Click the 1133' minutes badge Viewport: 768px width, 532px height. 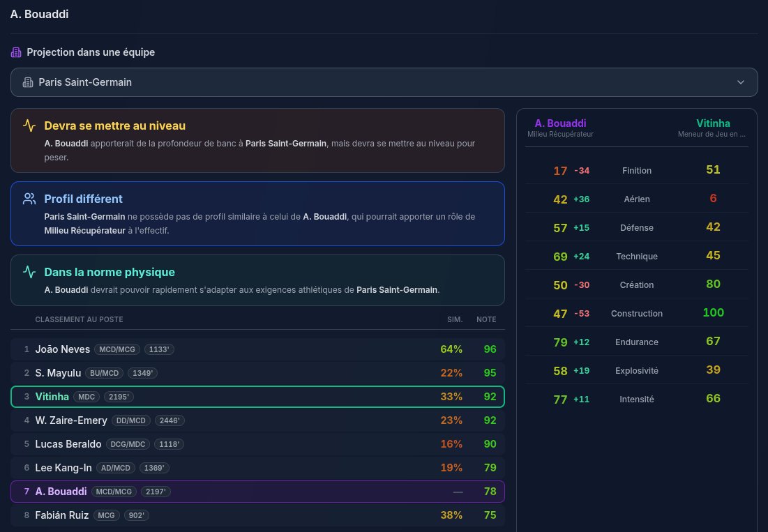tap(159, 349)
